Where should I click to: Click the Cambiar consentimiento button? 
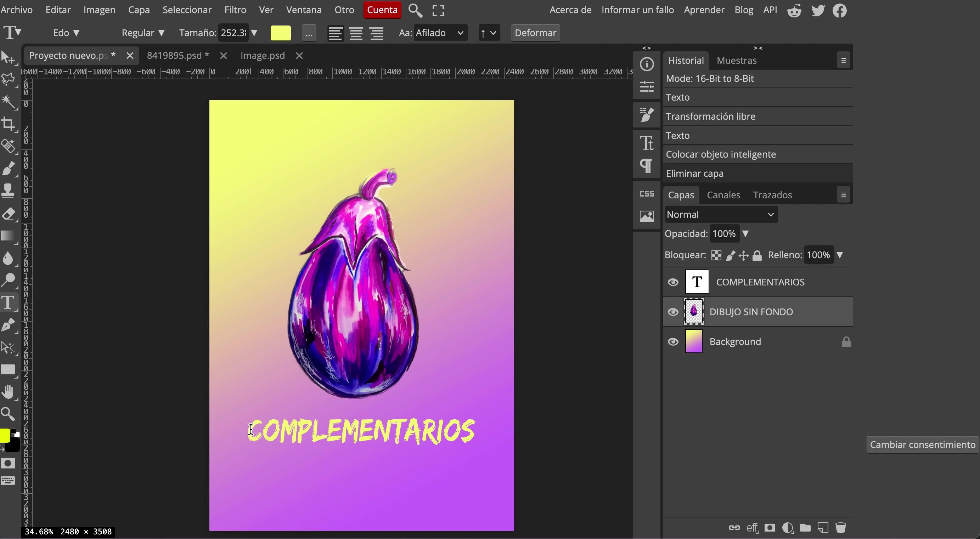(x=923, y=445)
